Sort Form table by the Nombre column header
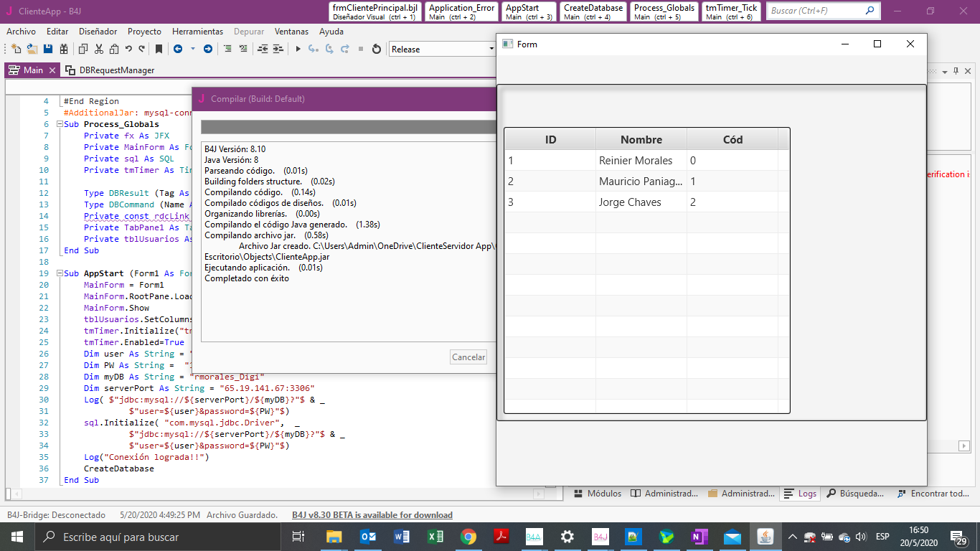The image size is (980, 551). click(641, 139)
